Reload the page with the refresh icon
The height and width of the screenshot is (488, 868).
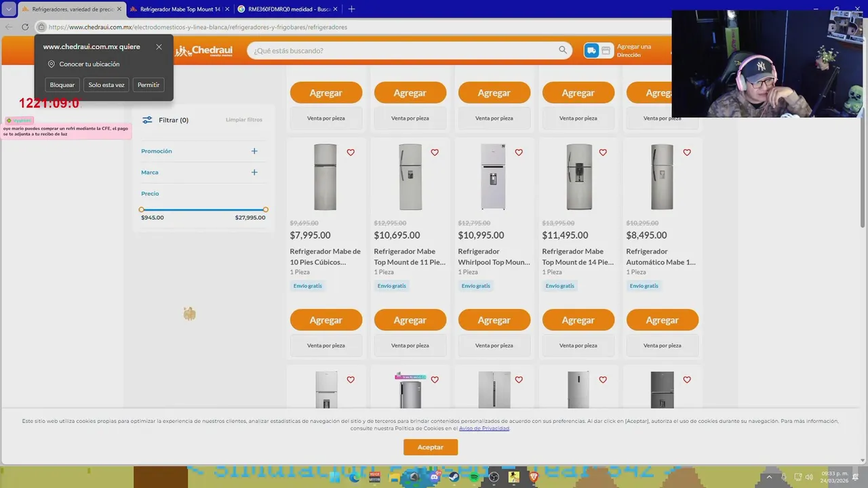25,27
